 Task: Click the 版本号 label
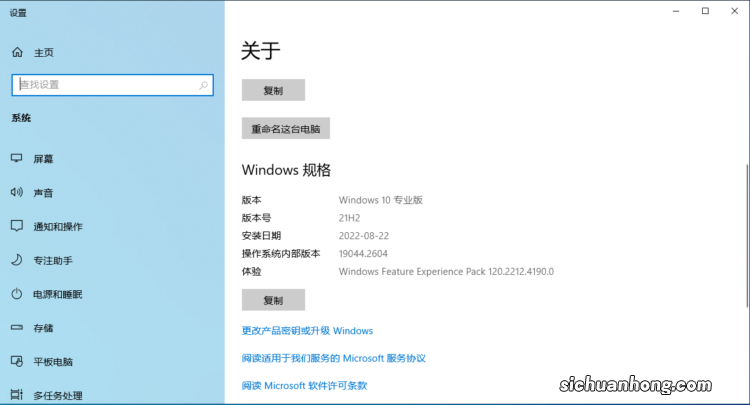256,218
